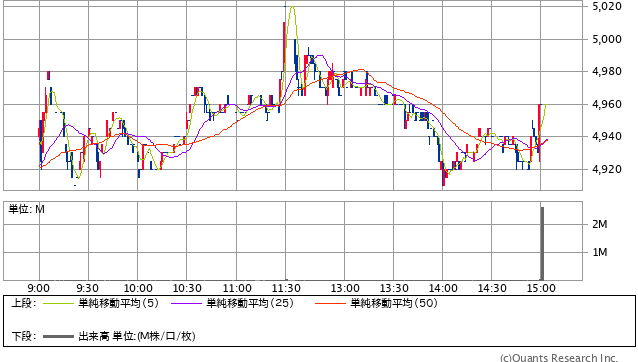
Task: Click the 1M volume axis label
Action: click(x=600, y=253)
